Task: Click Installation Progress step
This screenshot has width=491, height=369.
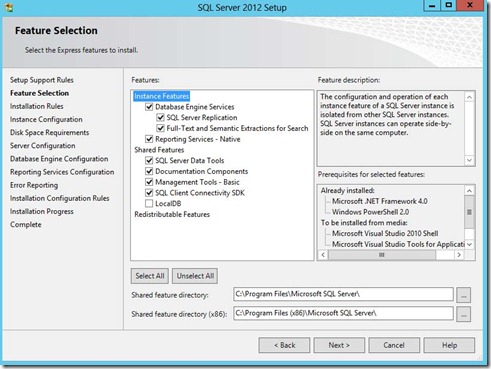Action: [x=42, y=211]
